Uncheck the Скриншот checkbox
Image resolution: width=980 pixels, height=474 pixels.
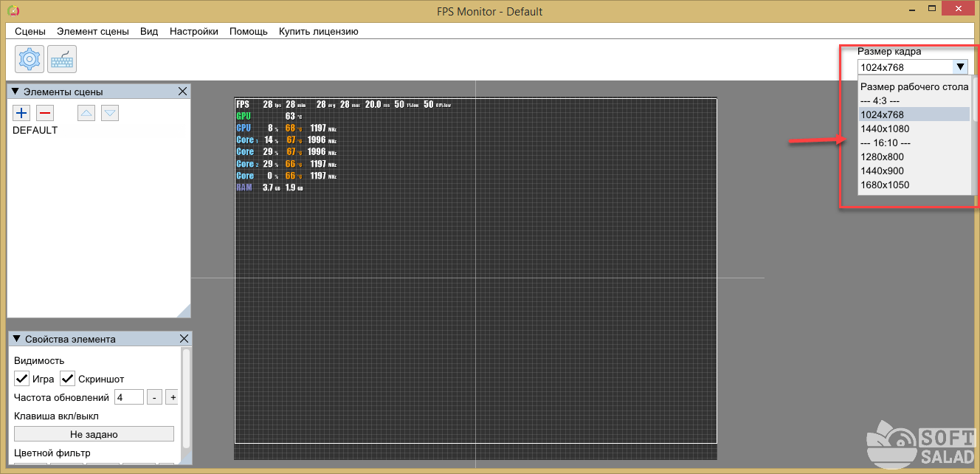[68, 379]
